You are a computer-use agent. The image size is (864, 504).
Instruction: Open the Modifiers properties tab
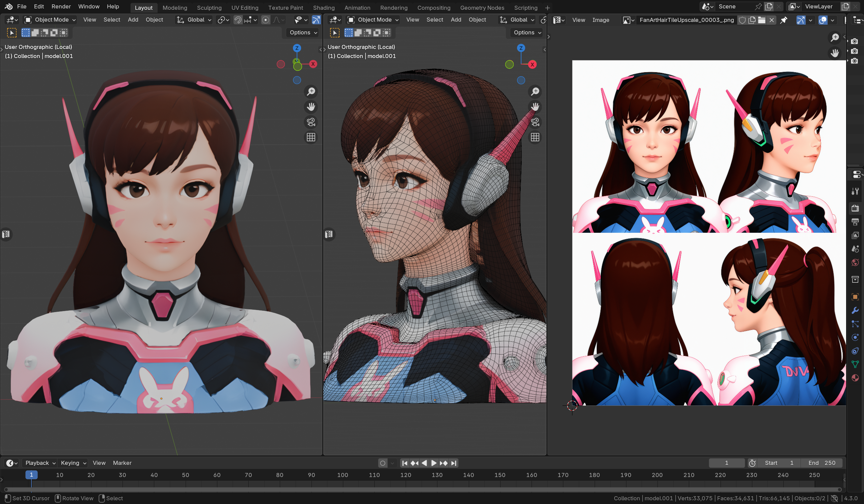click(x=855, y=310)
